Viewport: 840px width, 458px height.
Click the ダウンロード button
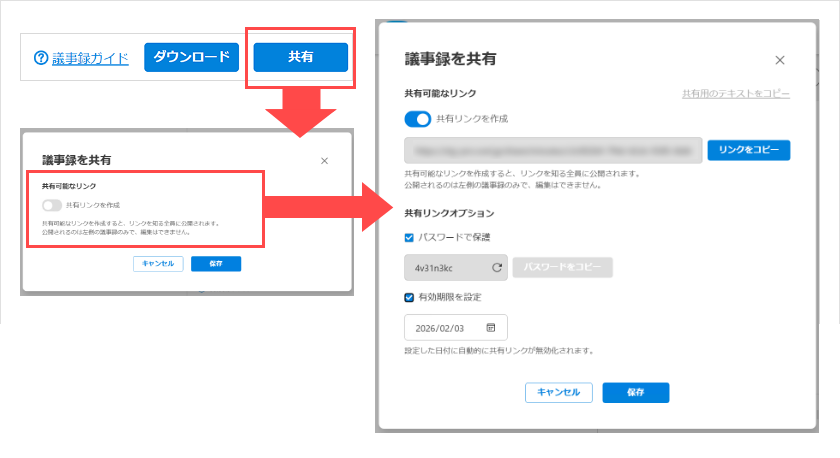191,57
